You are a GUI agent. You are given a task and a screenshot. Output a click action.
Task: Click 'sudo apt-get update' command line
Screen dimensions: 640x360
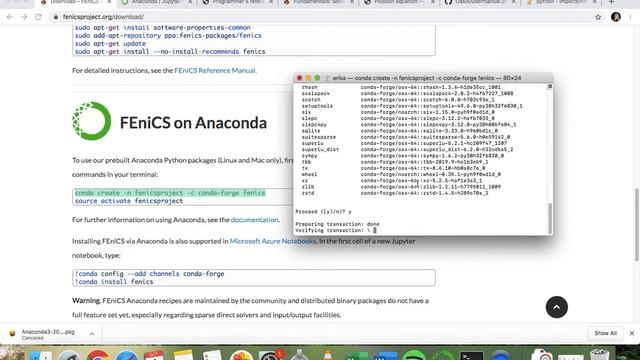(x=110, y=43)
